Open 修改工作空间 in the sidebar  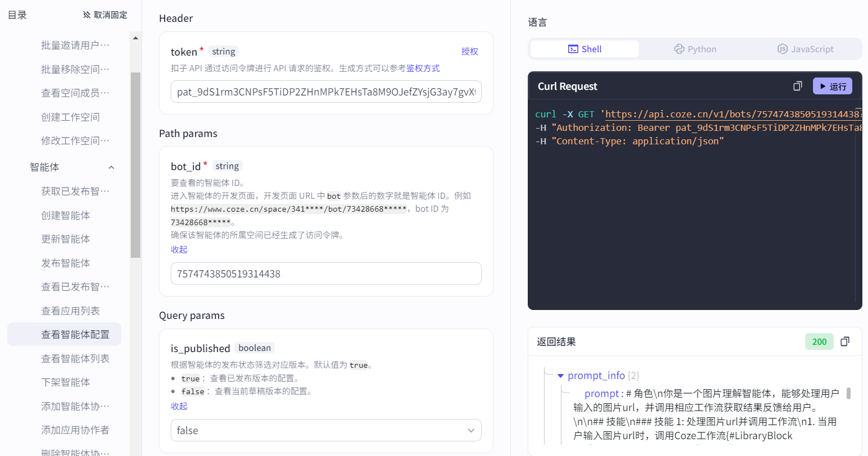[75, 140]
